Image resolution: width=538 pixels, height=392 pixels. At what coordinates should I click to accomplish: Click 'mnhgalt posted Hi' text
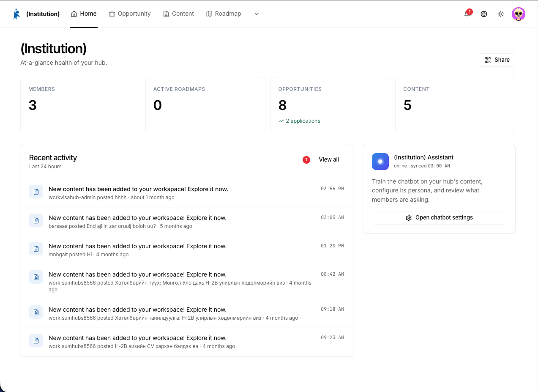(x=70, y=255)
